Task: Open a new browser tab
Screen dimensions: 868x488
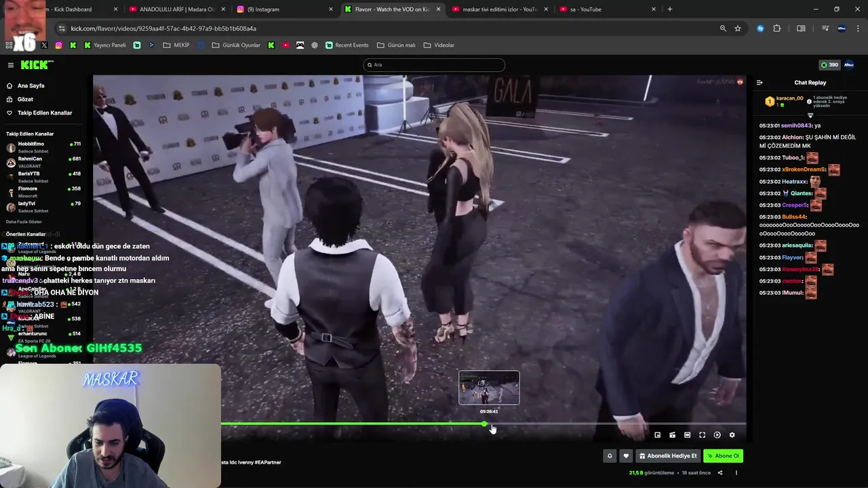Action: [670, 9]
